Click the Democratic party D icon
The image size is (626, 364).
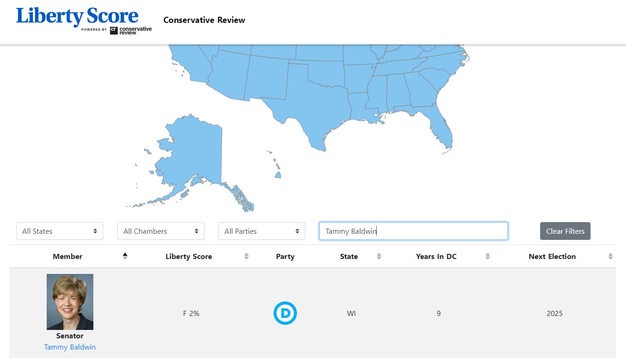[x=285, y=313]
